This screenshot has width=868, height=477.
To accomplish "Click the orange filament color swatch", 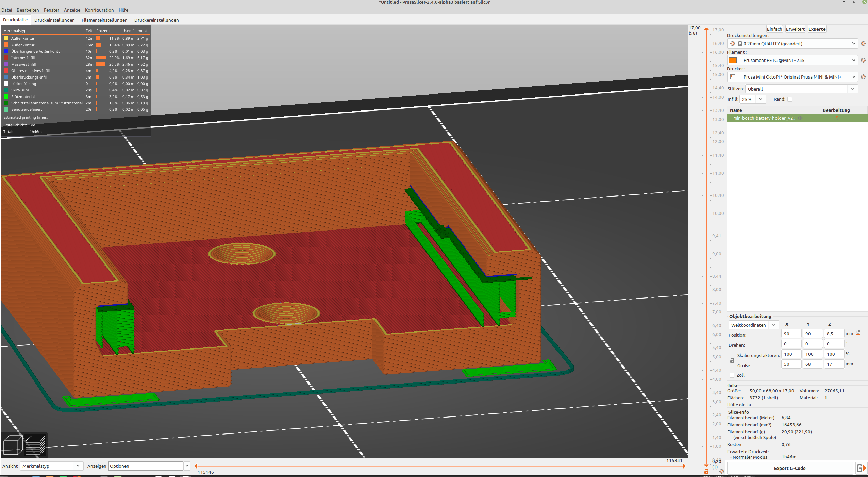I will tap(733, 60).
